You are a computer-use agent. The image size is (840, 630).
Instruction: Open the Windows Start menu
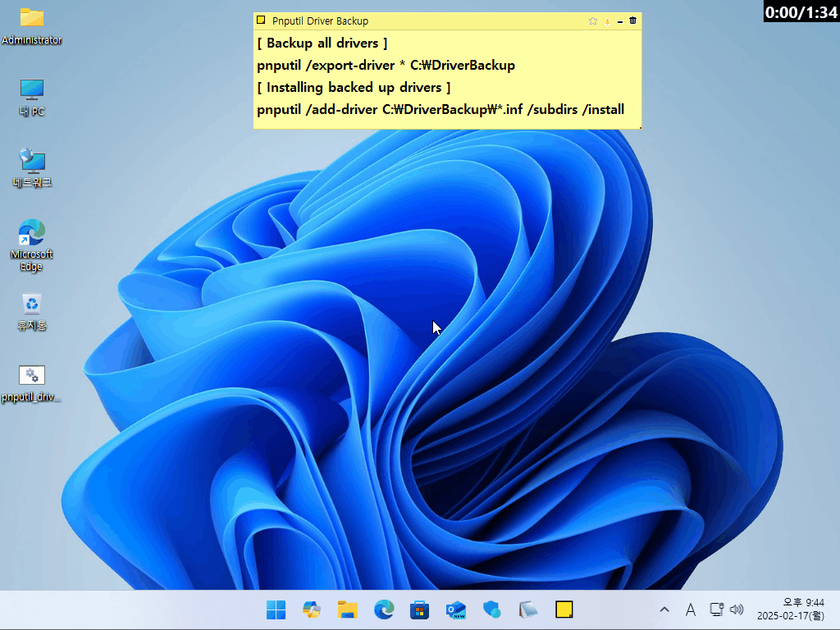(x=276, y=609)
